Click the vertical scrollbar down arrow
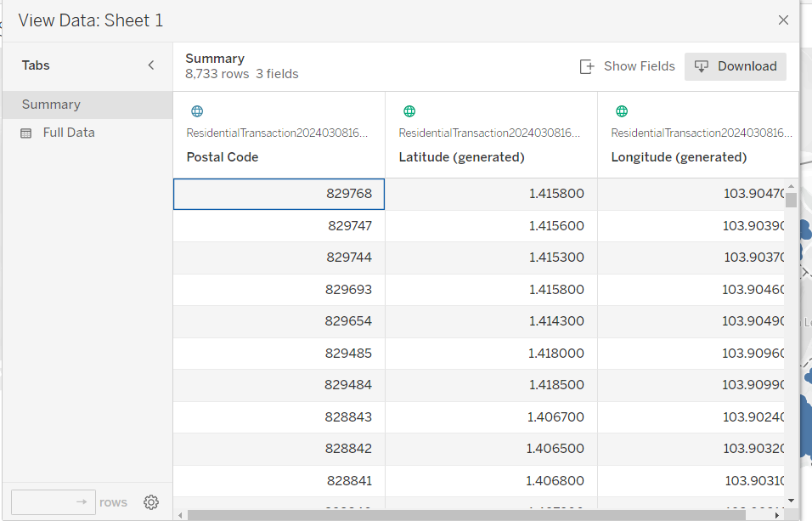The image size is (812, 521). (792, 501)
